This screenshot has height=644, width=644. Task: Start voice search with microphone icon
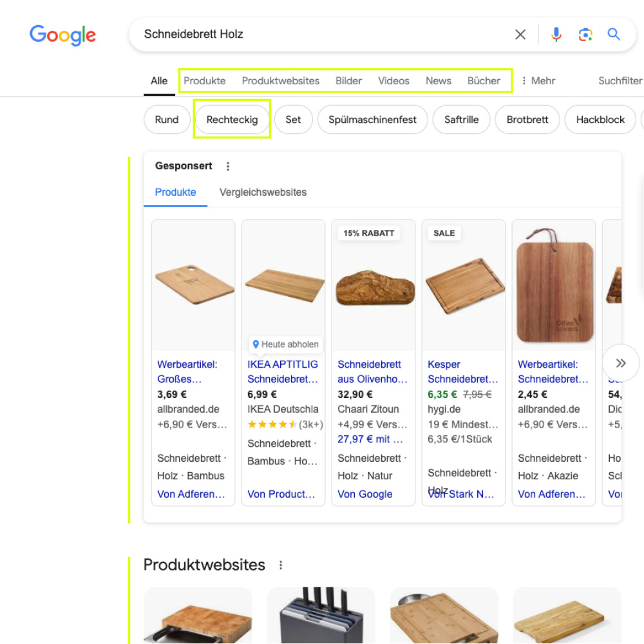click(x=556, y=35)
